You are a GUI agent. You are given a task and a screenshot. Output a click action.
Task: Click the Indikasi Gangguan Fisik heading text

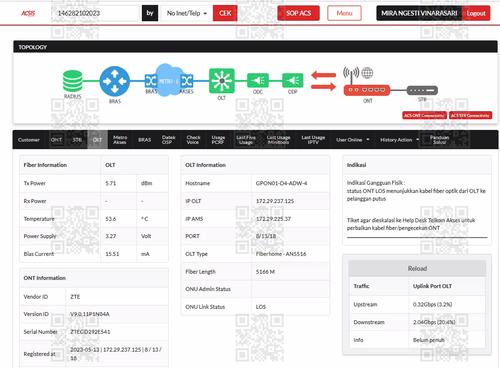(x=376, y=183)
